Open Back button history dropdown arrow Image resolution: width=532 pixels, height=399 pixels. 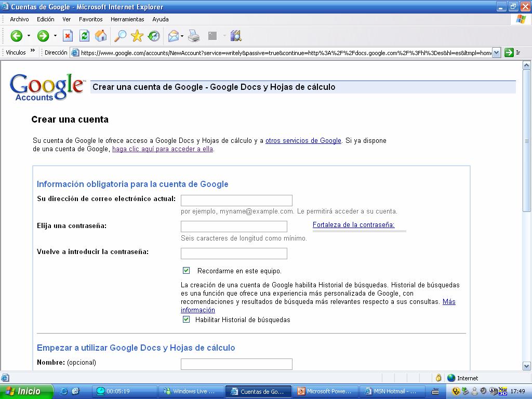click(29, 36)
